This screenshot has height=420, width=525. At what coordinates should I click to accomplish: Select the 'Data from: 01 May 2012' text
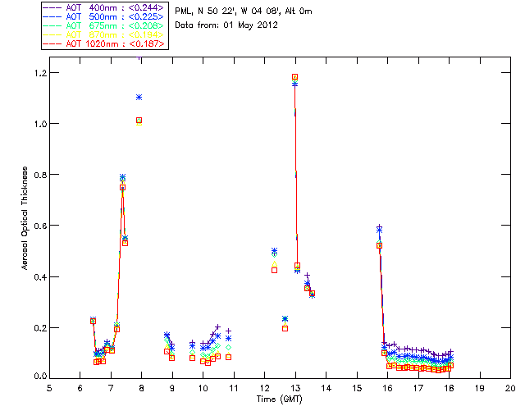[x=226, y=25]
